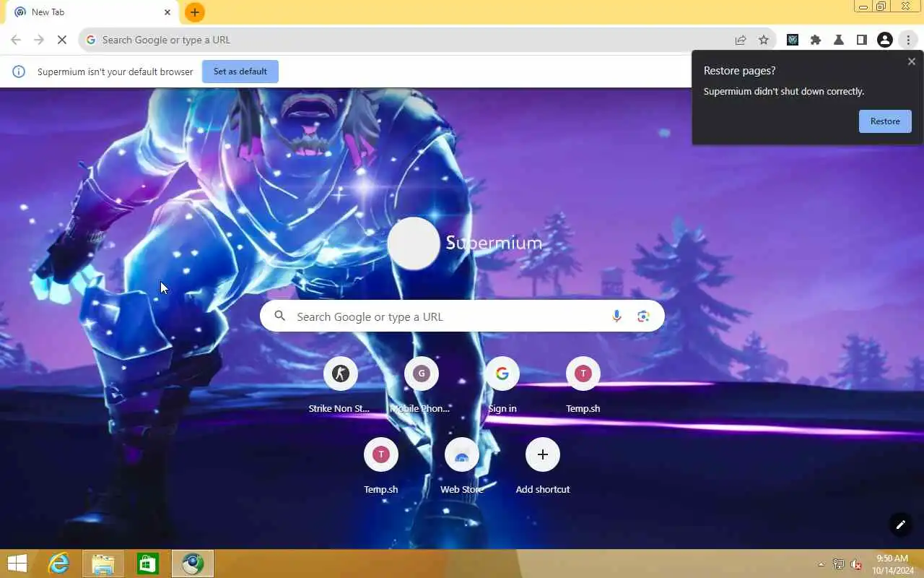Open the top-row Temp.sh shortcut
Image resolution: width=924 pixels, height=578 pixels.
583,384
